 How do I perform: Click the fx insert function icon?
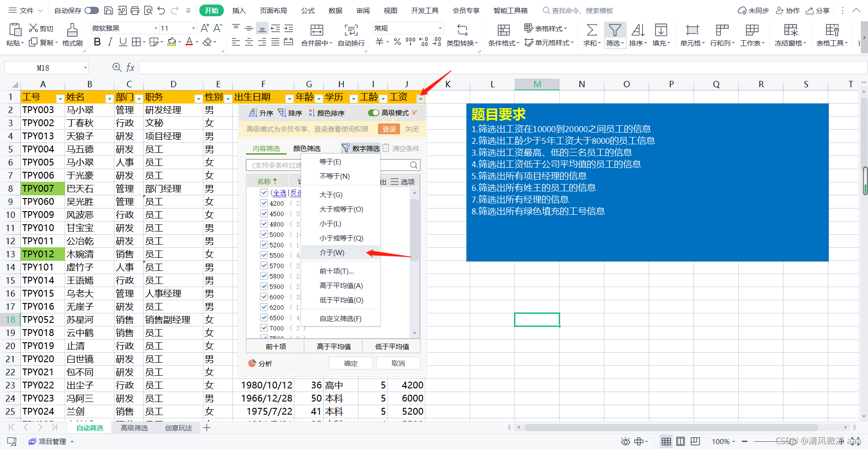[130, 67]
